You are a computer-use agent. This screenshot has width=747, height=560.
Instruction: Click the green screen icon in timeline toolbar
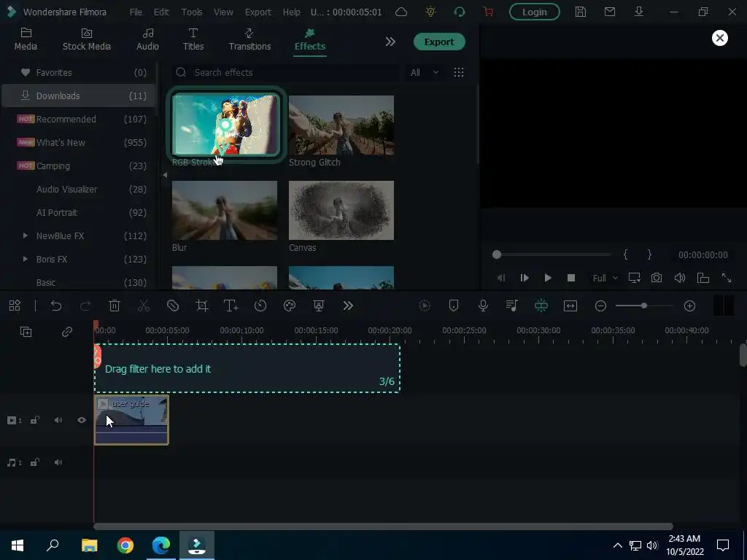[x=319, y=306]
